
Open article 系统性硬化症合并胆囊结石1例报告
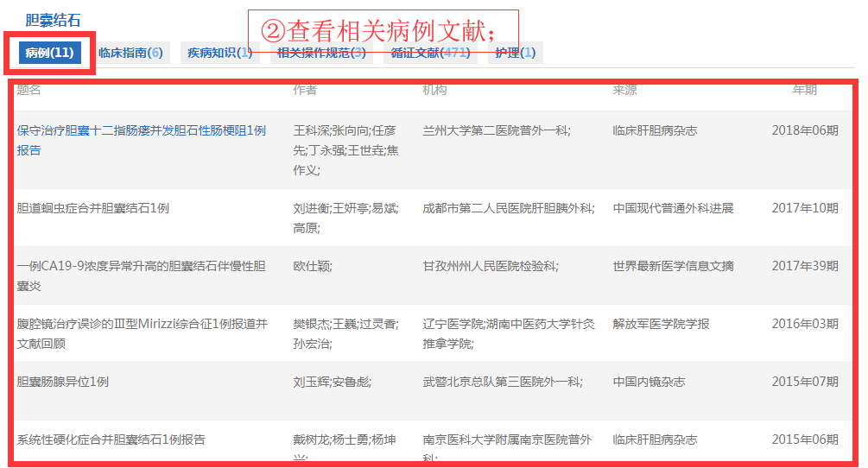pyautogui.click(x=111, y=440)
